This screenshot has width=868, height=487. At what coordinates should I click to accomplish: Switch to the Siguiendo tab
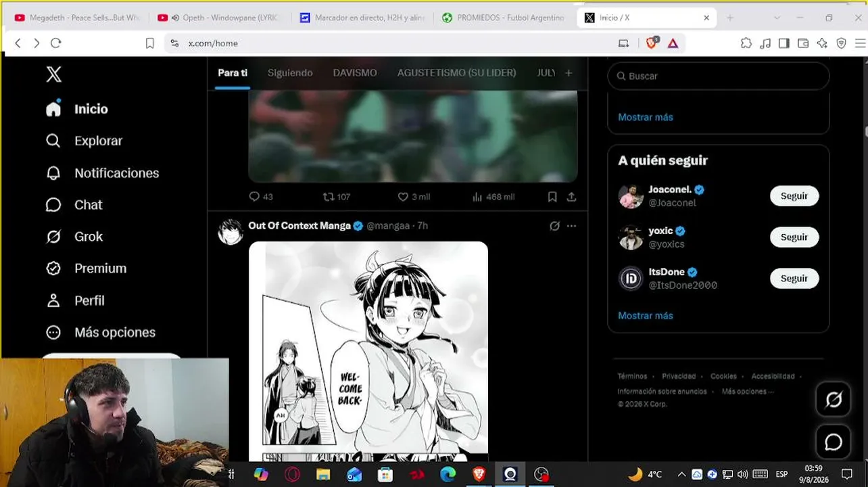tap(290, 72)
